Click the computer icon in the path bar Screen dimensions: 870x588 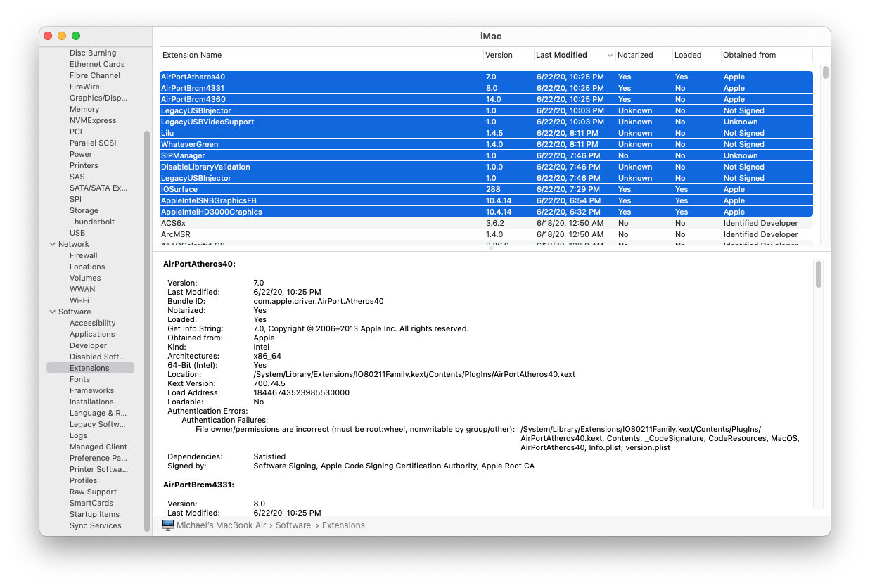[x=168, y=525]
